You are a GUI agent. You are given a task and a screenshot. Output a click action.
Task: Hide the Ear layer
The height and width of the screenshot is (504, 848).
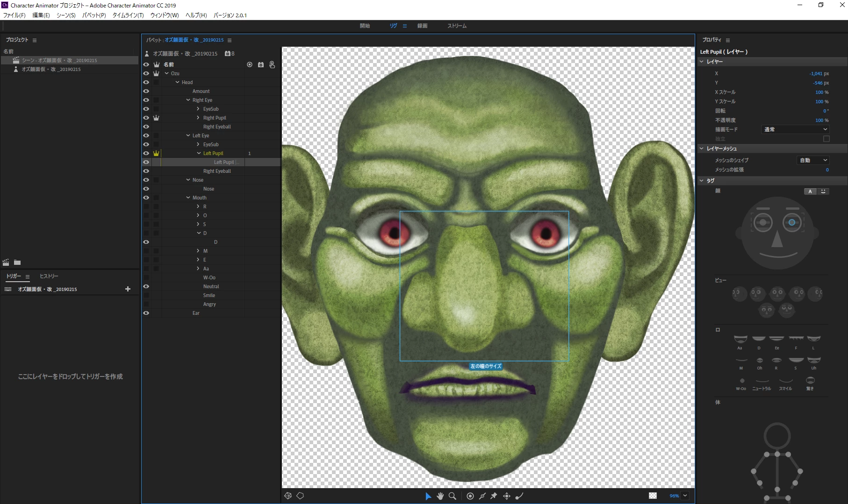(146, 313)
